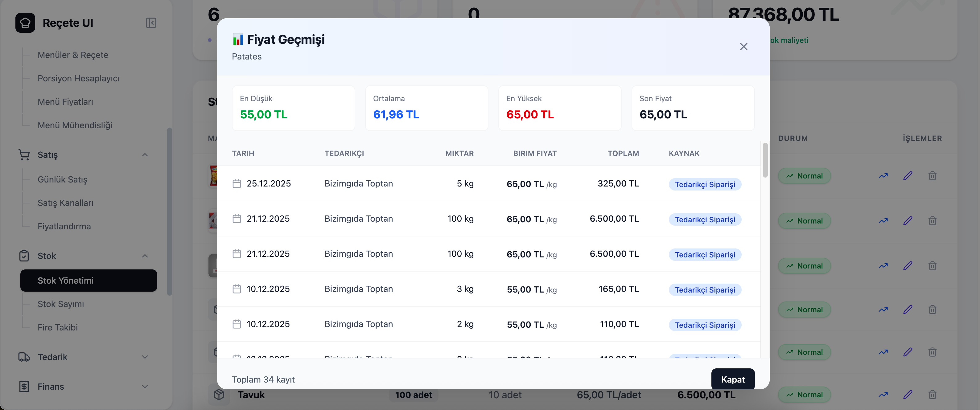Click the truck icon beside Tedarik
The image size is (980, 410).
[x=24, y=357]
